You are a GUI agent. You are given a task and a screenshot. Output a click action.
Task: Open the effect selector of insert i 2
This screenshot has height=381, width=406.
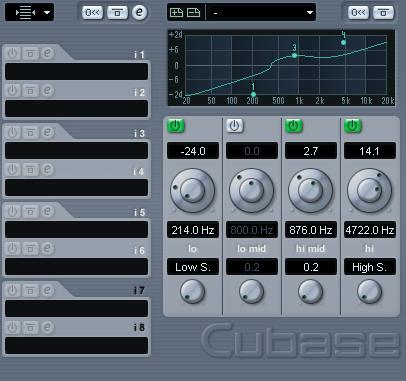point(76,109)
